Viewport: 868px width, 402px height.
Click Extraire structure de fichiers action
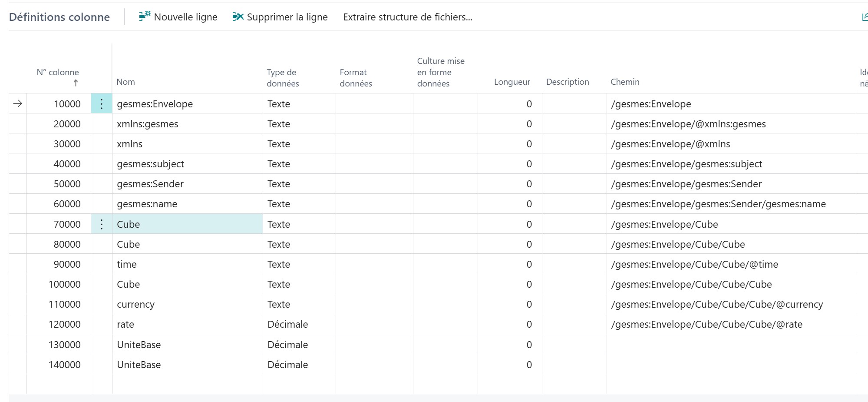point(407,17)
